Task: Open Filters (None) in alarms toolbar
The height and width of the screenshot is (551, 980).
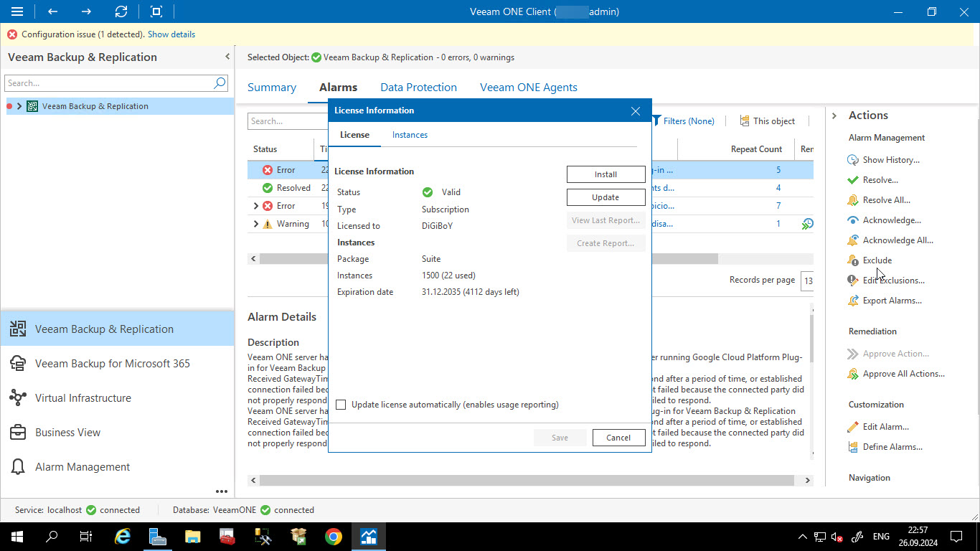Action: tap(683, 121)
